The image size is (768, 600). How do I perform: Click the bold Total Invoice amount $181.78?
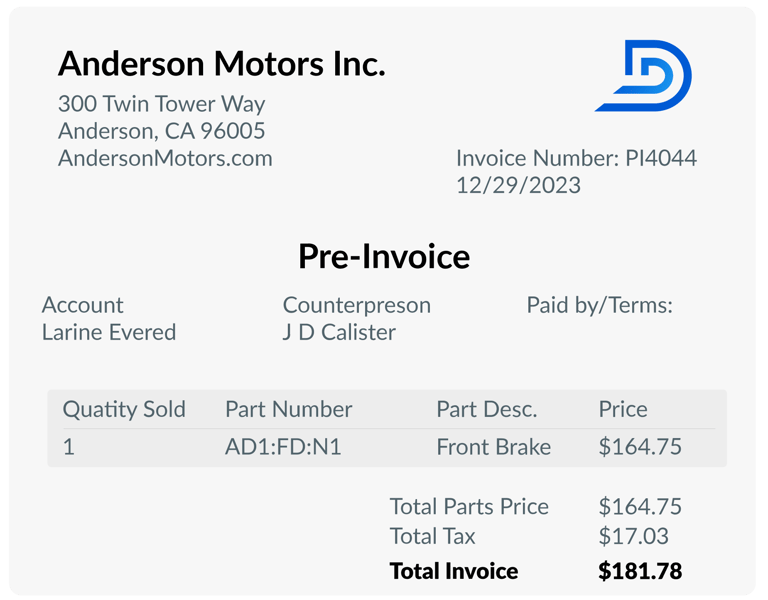(x=640, y=571)
